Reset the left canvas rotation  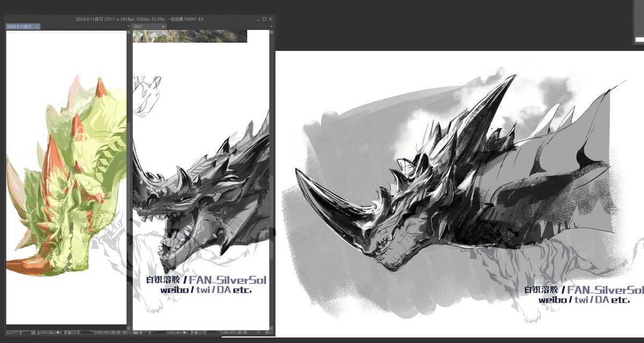113,333
